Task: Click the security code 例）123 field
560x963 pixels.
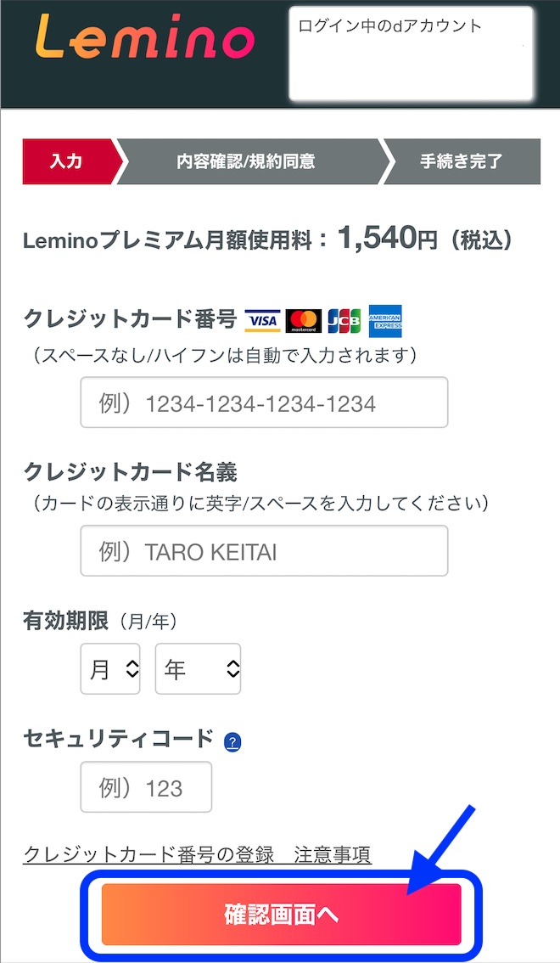Action: [145, 787]
